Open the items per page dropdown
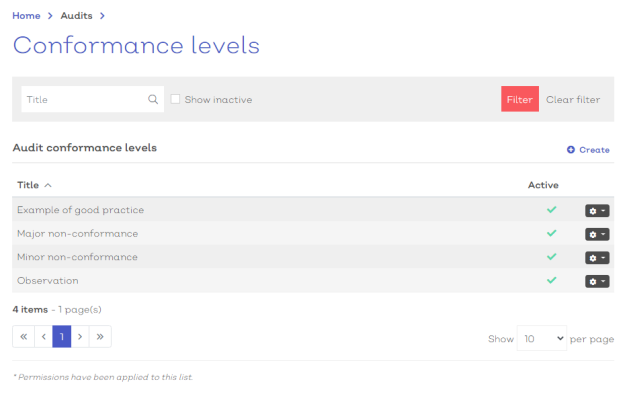The width and height of the screenshot is (629, 400). 542,339
